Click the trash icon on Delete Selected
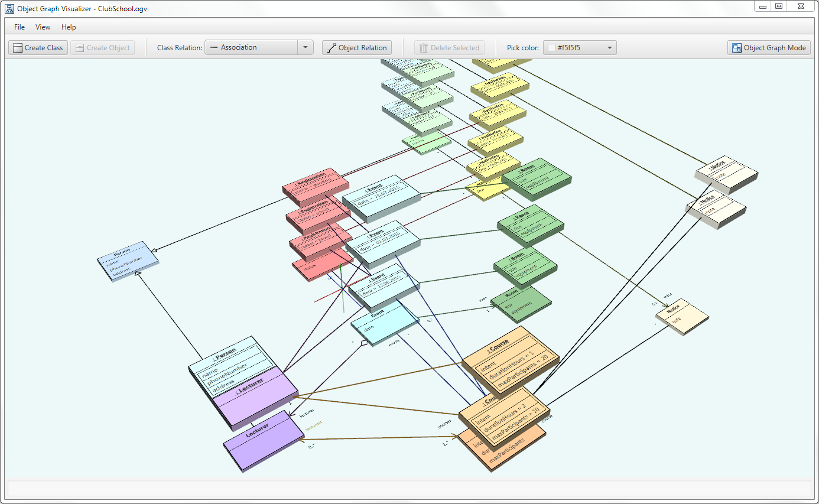Image resolution: width=819 pixels, height=504 pixels. pos(423,47)
